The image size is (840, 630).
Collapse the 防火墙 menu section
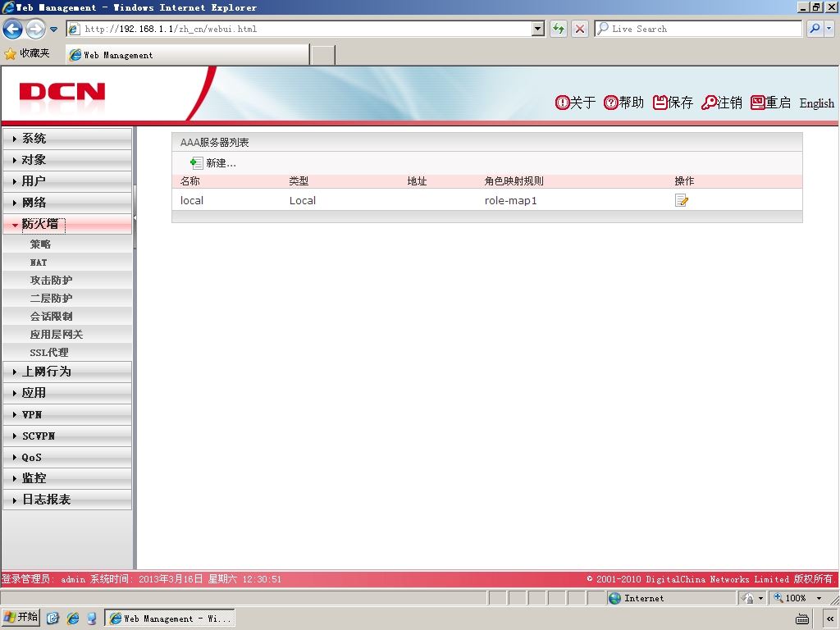pos(67,224)
